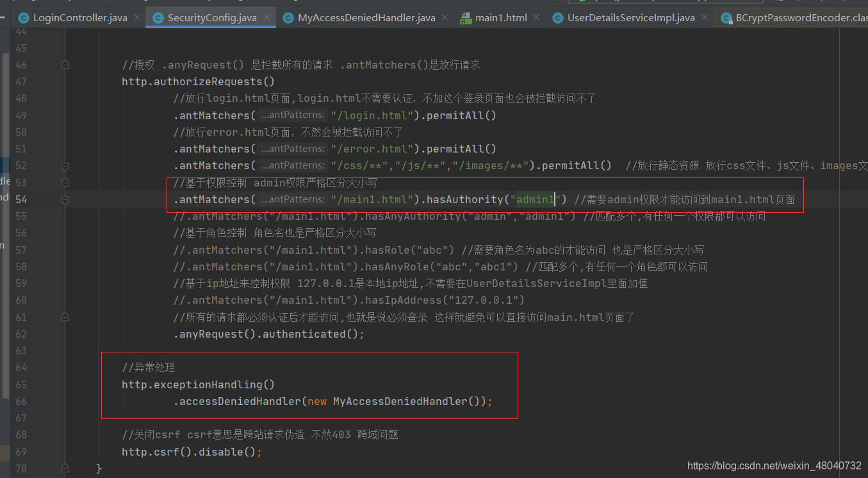868x478 pixels.
Task: Click the commented hasAnyRole line
Action: pos(440,267)
